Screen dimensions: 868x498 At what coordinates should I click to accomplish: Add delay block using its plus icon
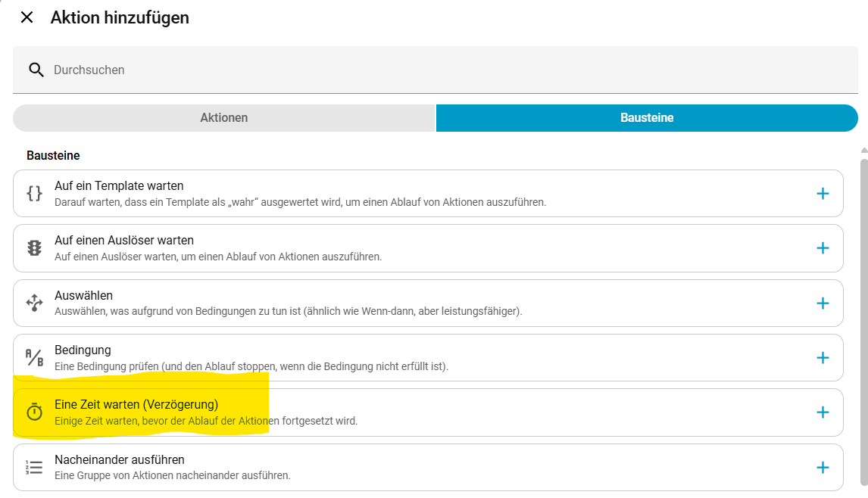823,412
